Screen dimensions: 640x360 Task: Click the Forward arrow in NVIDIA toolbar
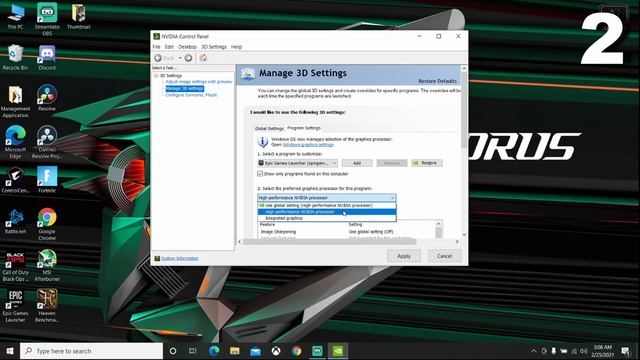click(188, 58)
